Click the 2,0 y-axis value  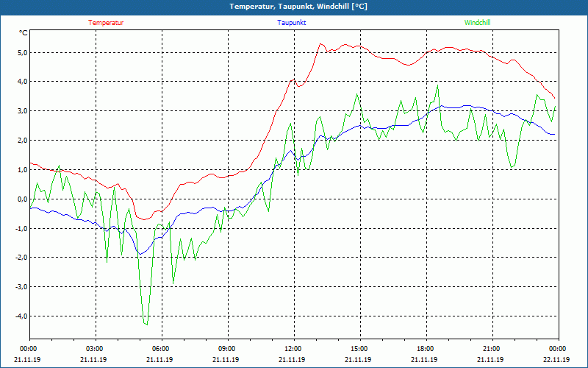22,141
